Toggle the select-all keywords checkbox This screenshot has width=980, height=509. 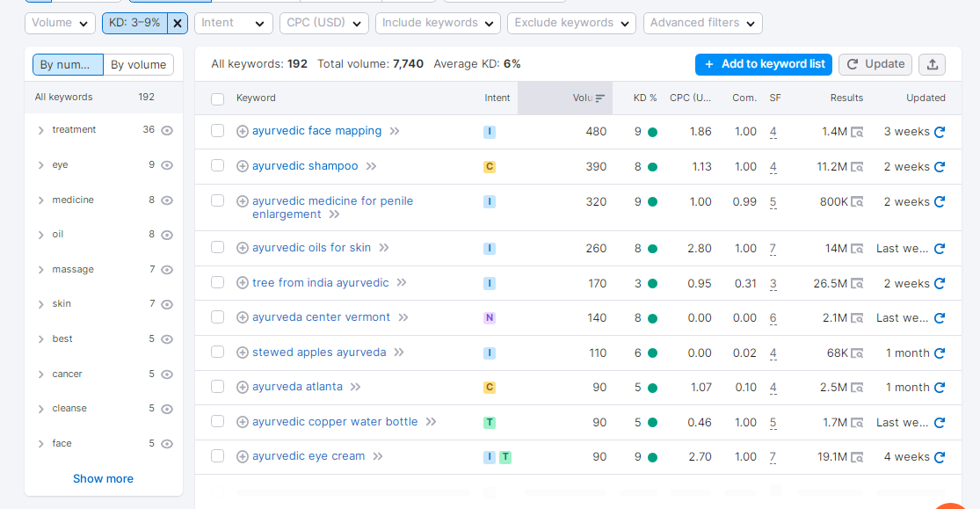pos(217,98)
